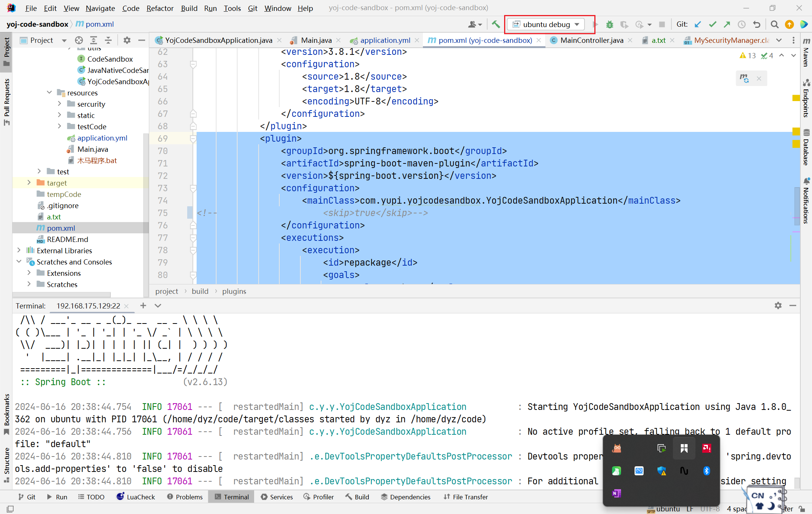Click the Stop square icon in toolbar

point(662,24)
